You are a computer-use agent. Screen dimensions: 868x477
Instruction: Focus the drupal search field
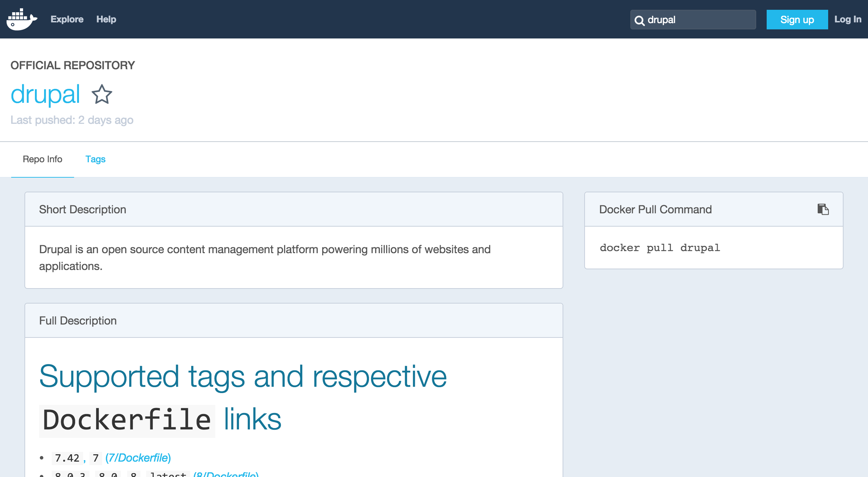[693, 20]
